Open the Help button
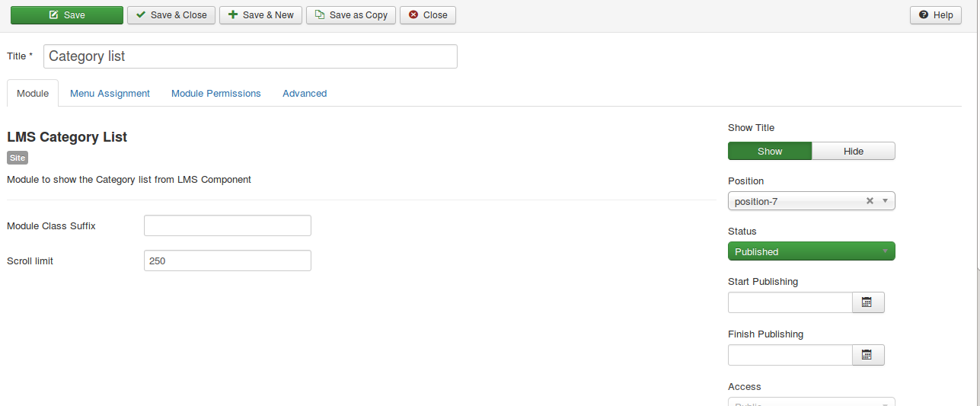 click(x=935, y=15)
